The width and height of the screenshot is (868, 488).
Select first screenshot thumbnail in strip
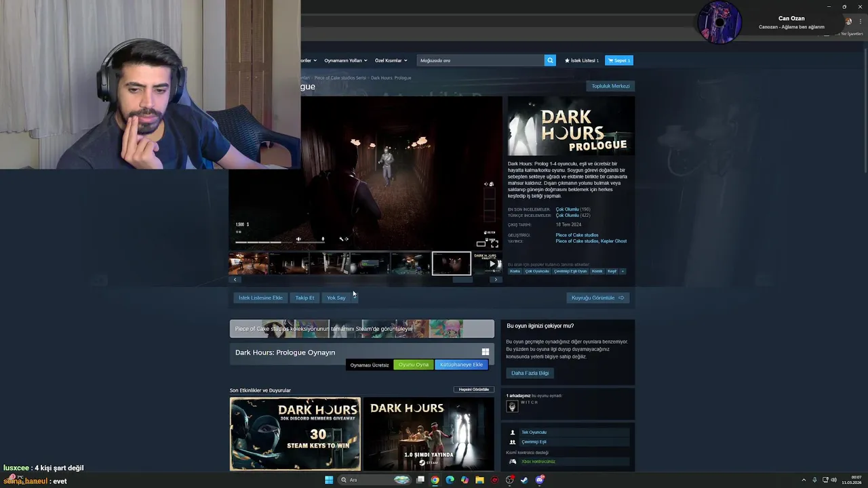pos(248,264)
